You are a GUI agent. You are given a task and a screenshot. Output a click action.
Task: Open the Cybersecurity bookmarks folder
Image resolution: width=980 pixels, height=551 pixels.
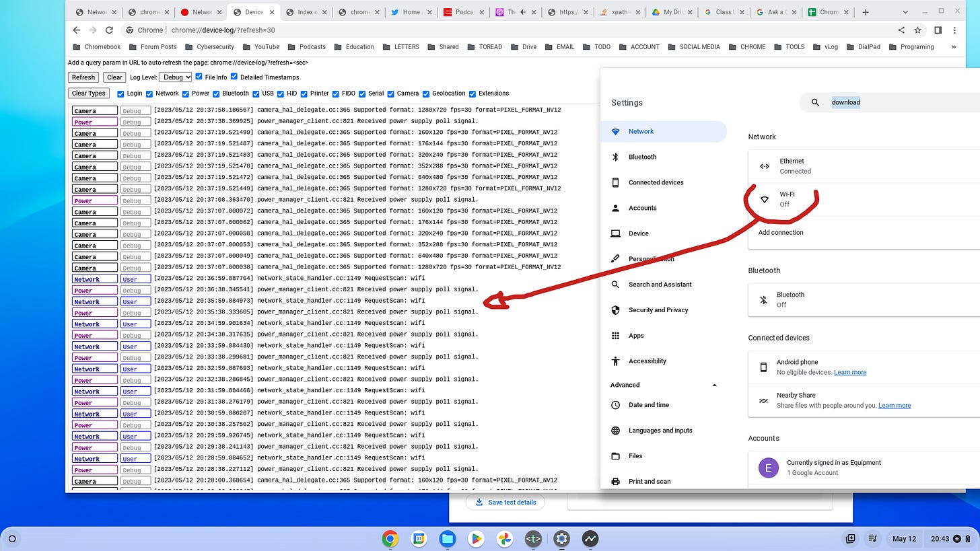(209, 47)
